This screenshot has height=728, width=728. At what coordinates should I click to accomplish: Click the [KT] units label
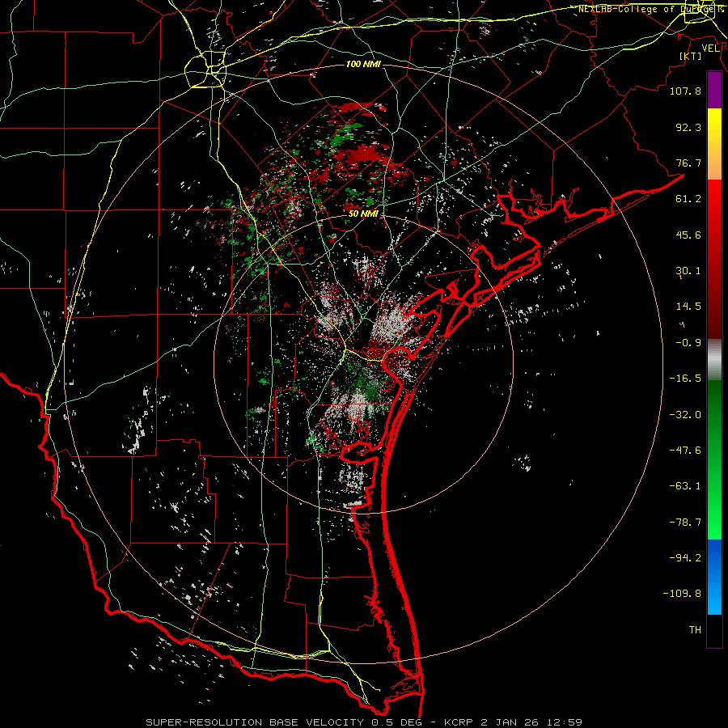[691, 56]
